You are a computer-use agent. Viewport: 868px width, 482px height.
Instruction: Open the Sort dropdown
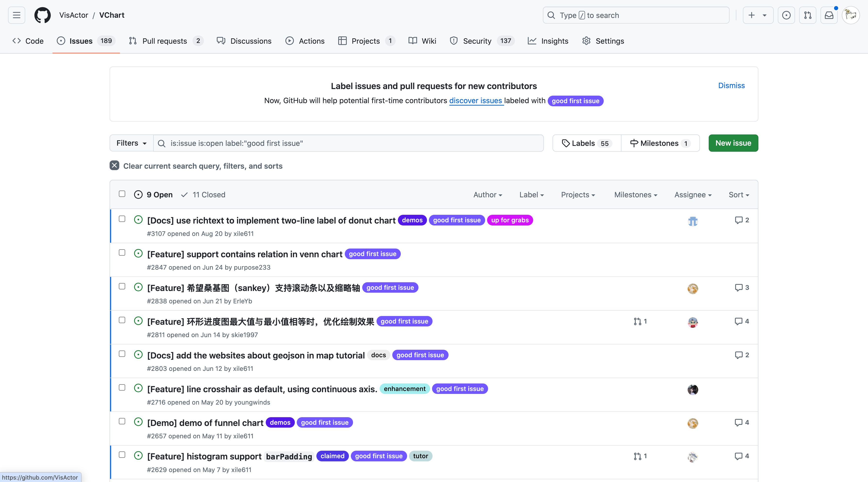tap(739, 195)
